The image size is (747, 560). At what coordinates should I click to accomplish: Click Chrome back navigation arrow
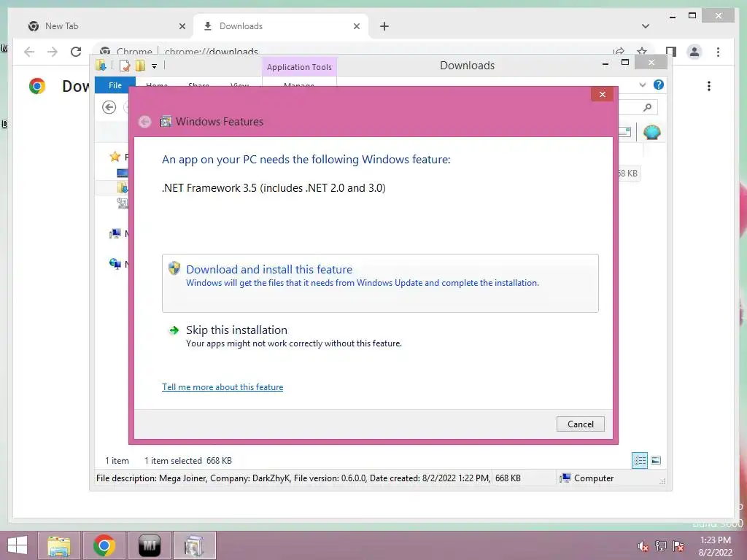click(29, 52)
